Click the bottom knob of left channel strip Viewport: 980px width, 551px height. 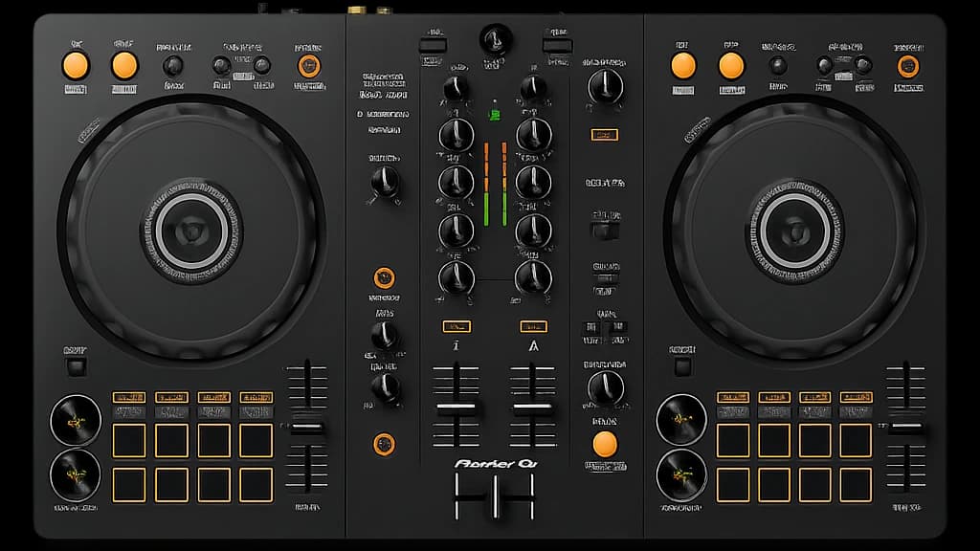click(456, 277)
